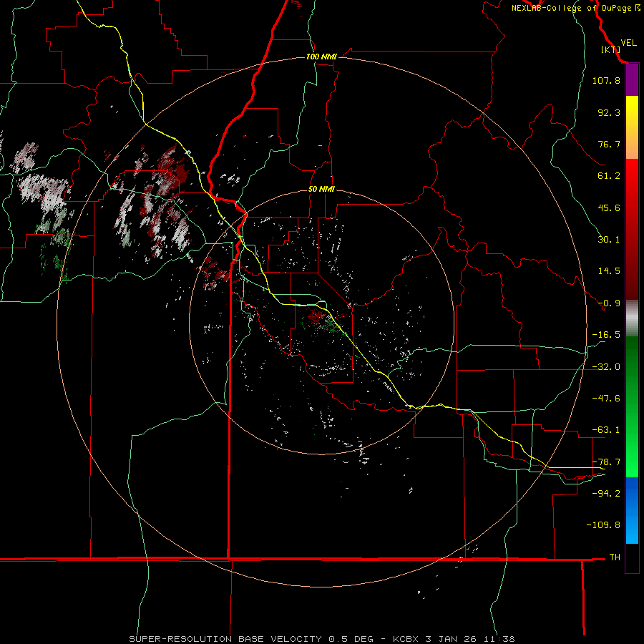Click the -47.6 velocity scale value

pyautogui.click(x=606, y=399)
